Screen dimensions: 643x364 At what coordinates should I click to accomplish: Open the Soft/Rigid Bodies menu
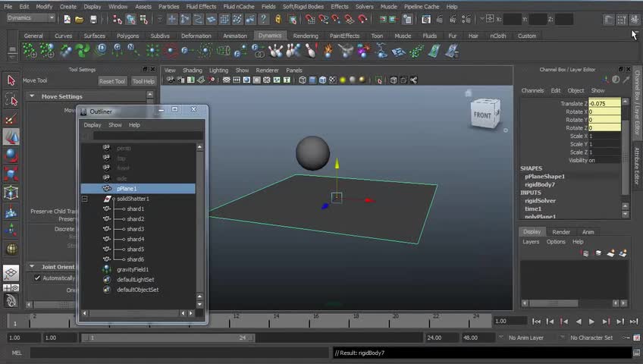click(x=303, y=7)
